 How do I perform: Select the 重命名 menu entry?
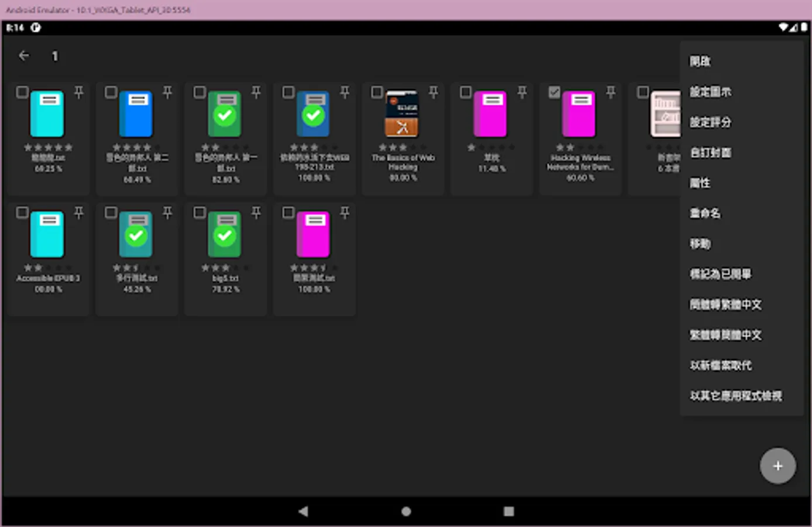point(741,213)
